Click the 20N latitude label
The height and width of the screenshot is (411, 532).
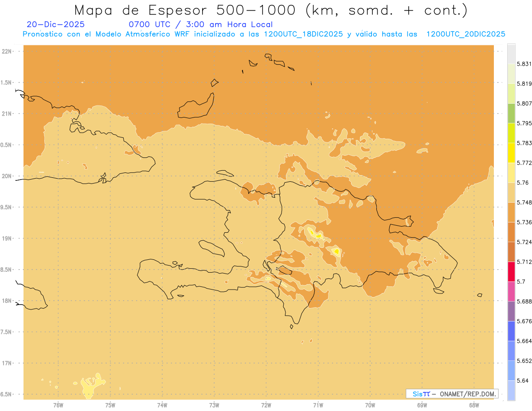(x=8, y=176)
